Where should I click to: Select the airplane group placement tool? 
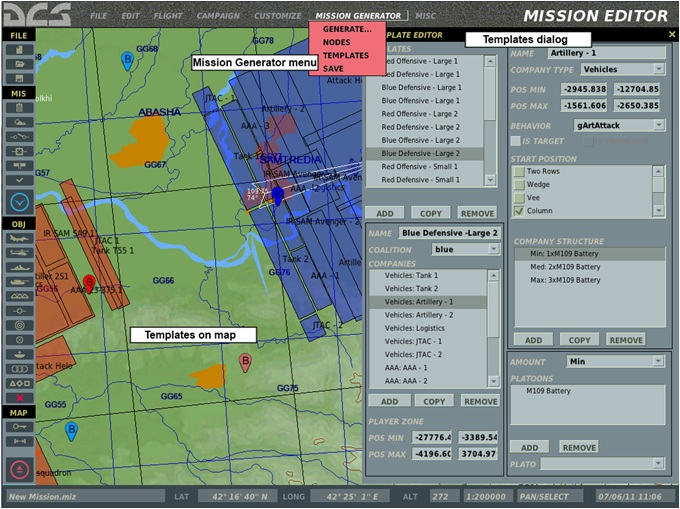pos(19,239)
